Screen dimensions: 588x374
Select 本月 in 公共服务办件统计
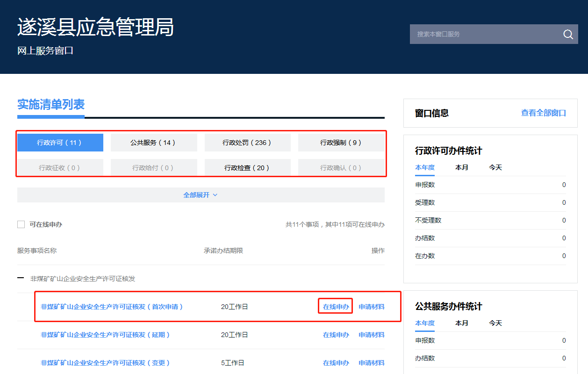click(461, 323)
